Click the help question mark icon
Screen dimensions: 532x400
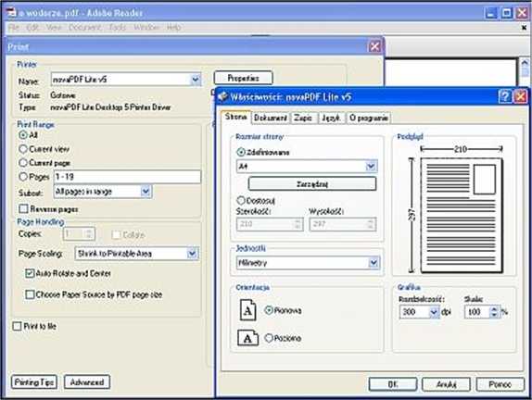click(x=505, y=96)
